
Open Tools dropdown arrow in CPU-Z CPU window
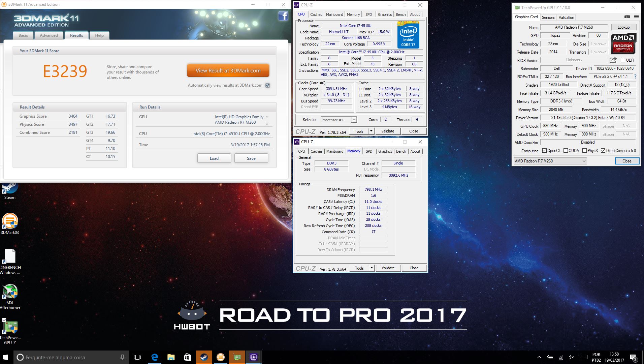point(371,131)
